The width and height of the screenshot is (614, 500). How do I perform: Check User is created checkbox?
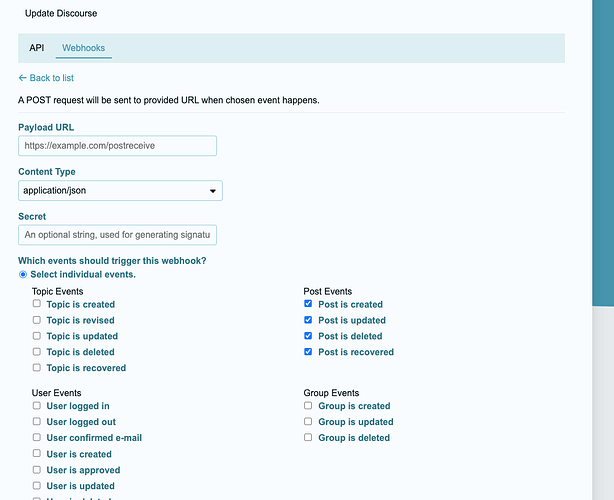pyautogui.click(x=37, y=453)
